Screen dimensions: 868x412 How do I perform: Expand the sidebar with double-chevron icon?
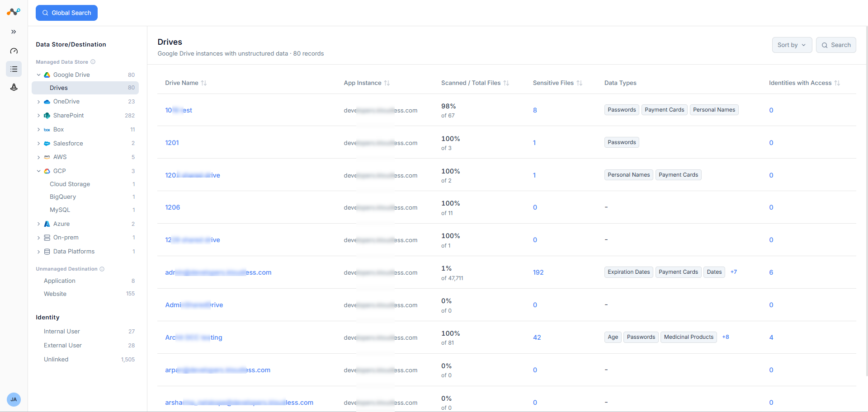pyautogui.click(x=14, y=32)
